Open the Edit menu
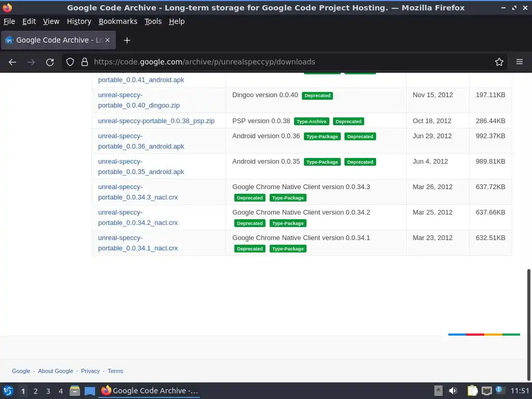Image resolution: width=532 pixels, height=399 pixels. 29,21
